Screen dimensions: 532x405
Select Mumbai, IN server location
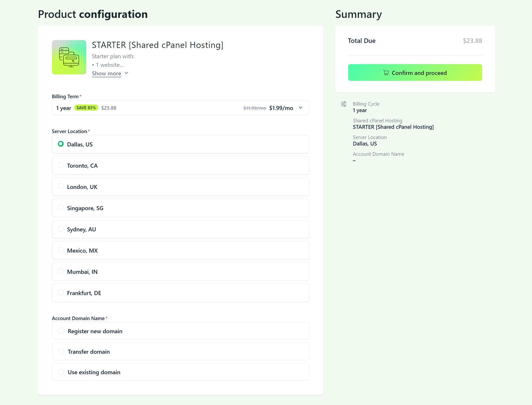[181, 272]
